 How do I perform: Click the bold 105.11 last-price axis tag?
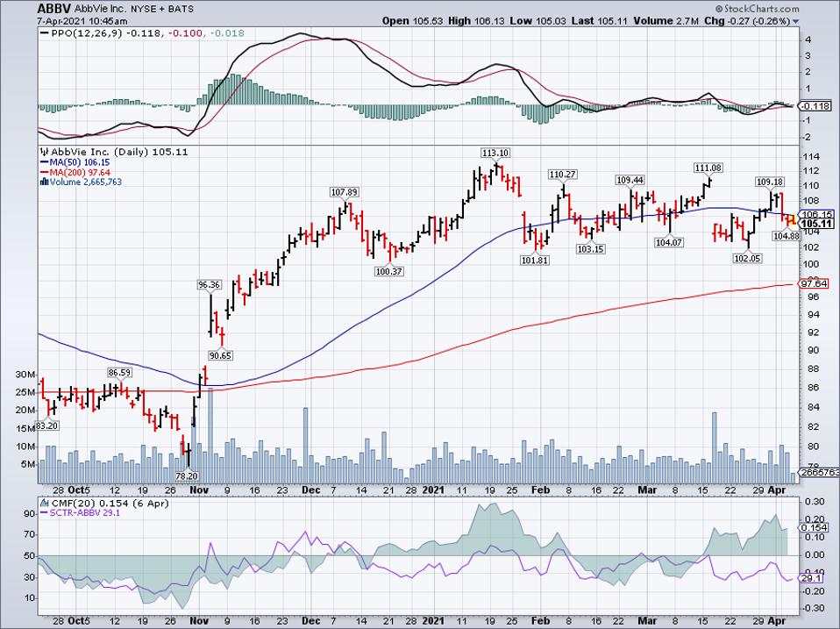click(816, 224)
